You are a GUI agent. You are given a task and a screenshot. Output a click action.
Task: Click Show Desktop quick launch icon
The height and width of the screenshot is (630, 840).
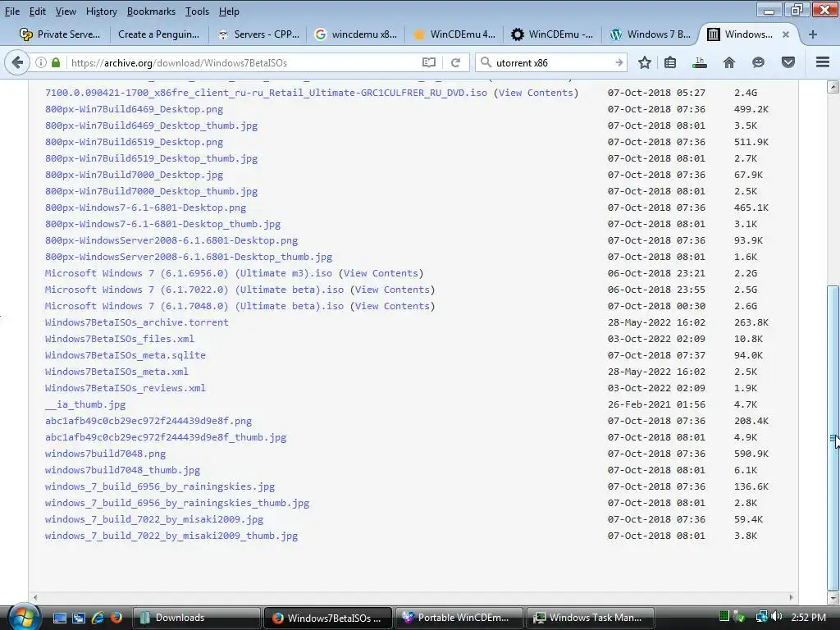pyautogui.click(x=59, y=618)
